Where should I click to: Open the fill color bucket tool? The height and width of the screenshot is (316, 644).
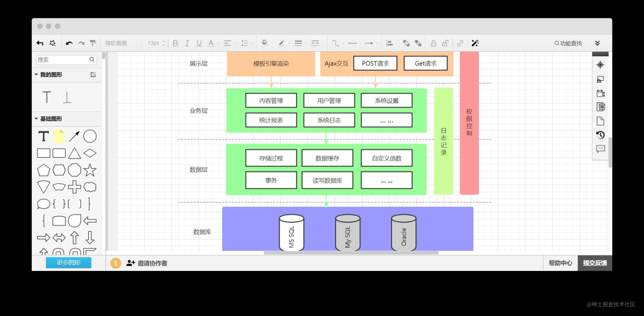click(265, 43)
